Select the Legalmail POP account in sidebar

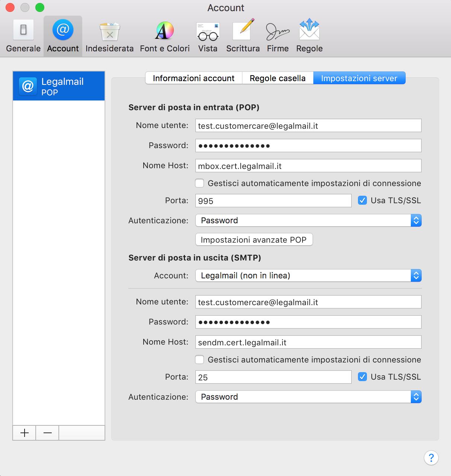click(59, 86)
